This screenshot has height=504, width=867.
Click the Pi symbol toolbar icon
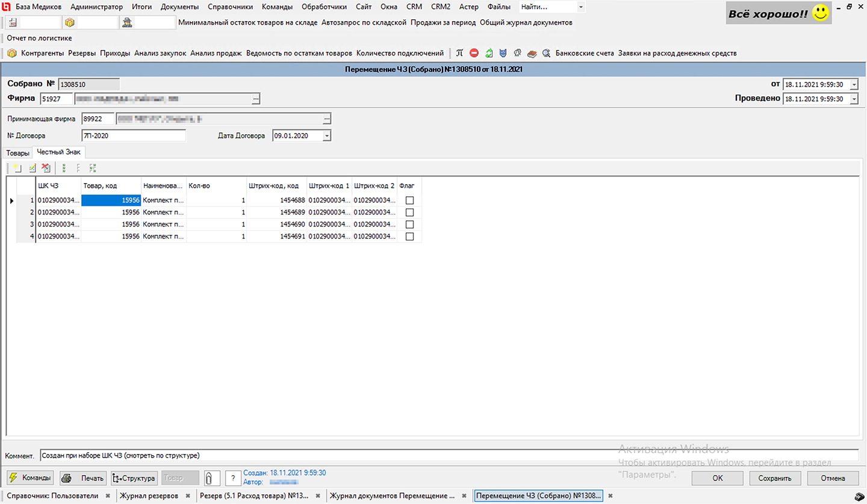(x=459, y=54)
